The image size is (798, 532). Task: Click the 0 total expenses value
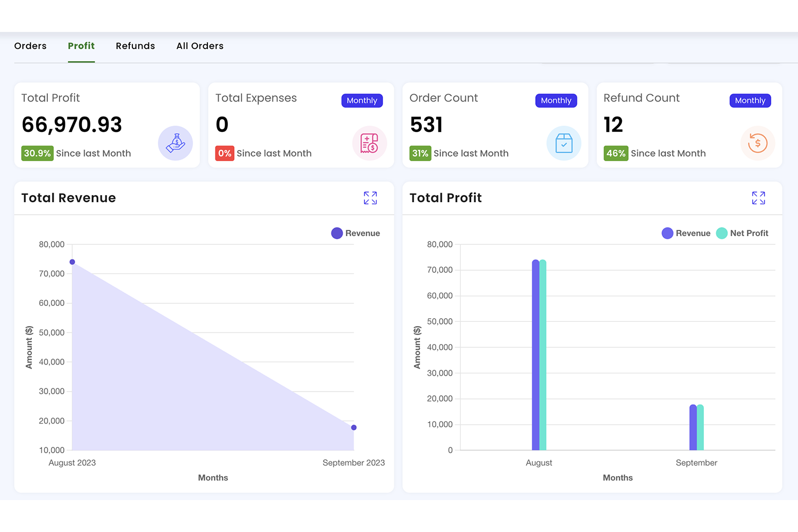tap(222, 125)
